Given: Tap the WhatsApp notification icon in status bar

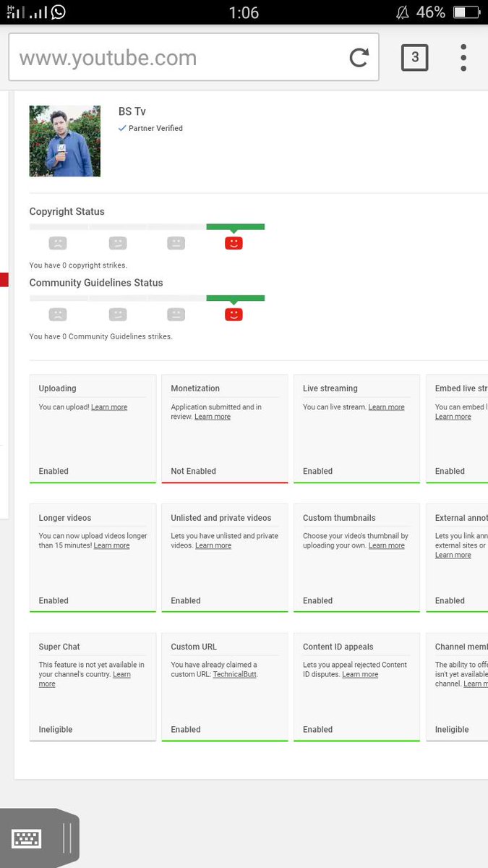Looking at the screenshot, I should point(58,12).
